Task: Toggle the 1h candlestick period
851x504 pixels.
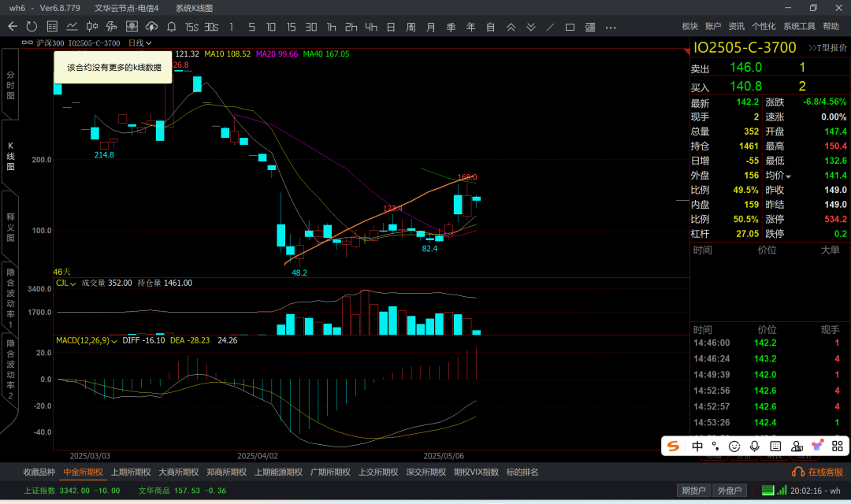Action: click(x=331, y=27)
